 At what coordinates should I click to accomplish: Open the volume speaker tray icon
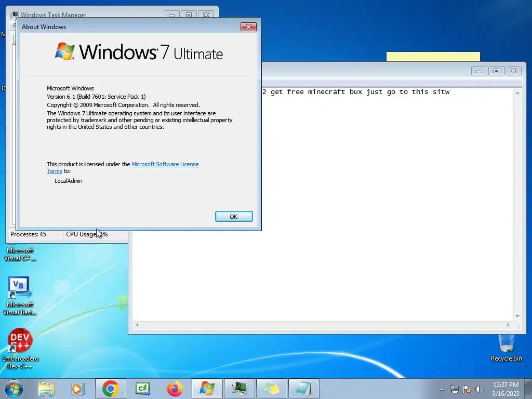click(x=479, y=389)
